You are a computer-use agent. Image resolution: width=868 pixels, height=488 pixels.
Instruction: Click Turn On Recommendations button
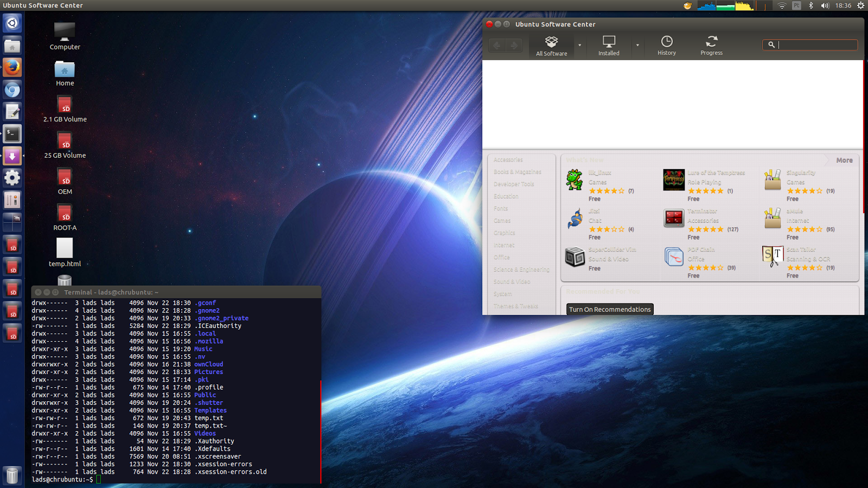click(610, 310)
